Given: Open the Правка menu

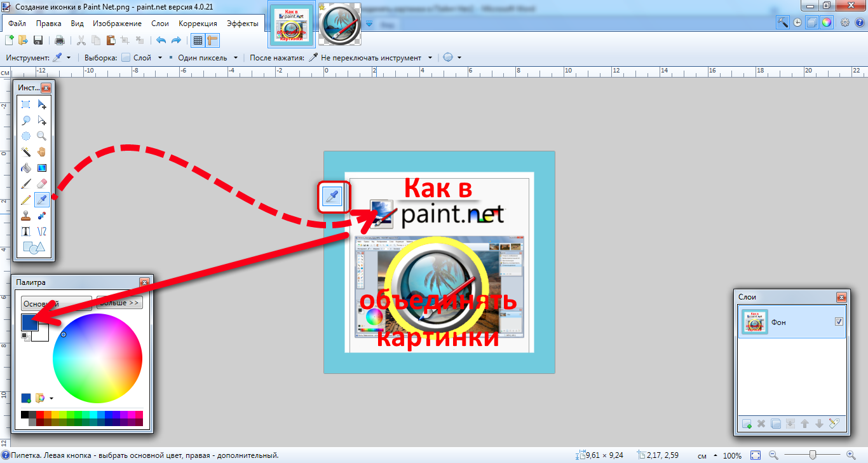Looking at the screenshot, I should click(x=49, y=24).
